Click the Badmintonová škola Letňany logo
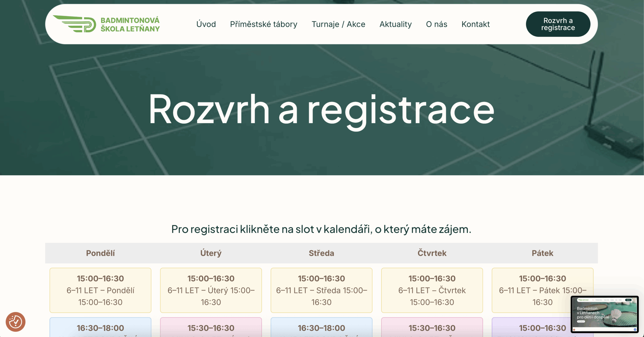Screen dimensions: 644x337 [106, 24]
